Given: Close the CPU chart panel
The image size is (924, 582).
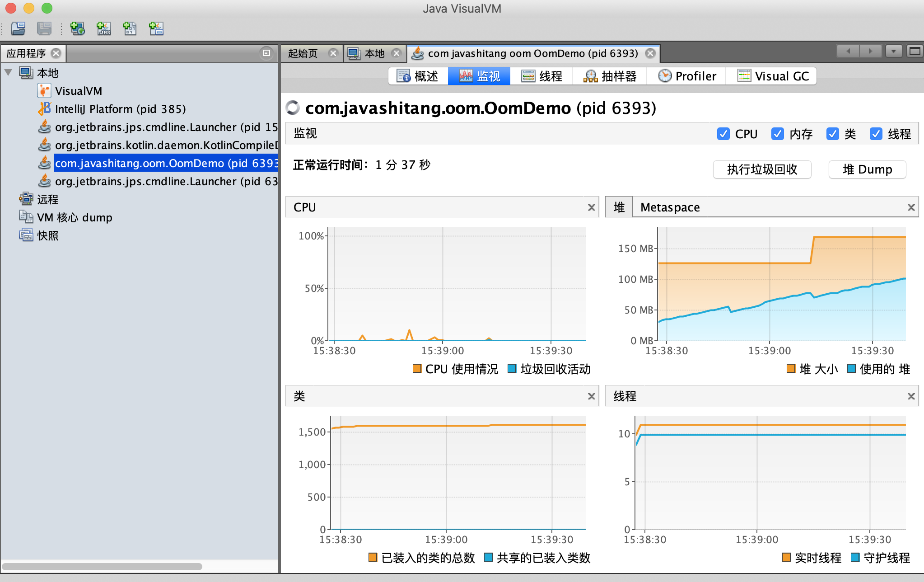Looking at the screenshot, I should 591,207.
